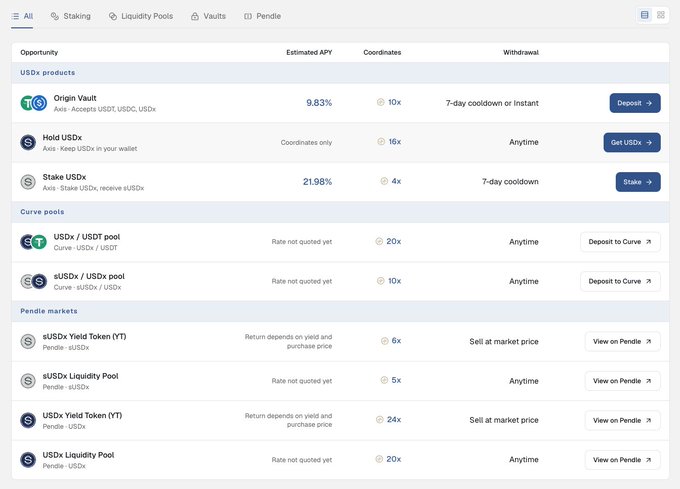This screenshot has height=489, width=680.
Task: Click the sUSDx / USDx pool token icon
Action: 34,281
